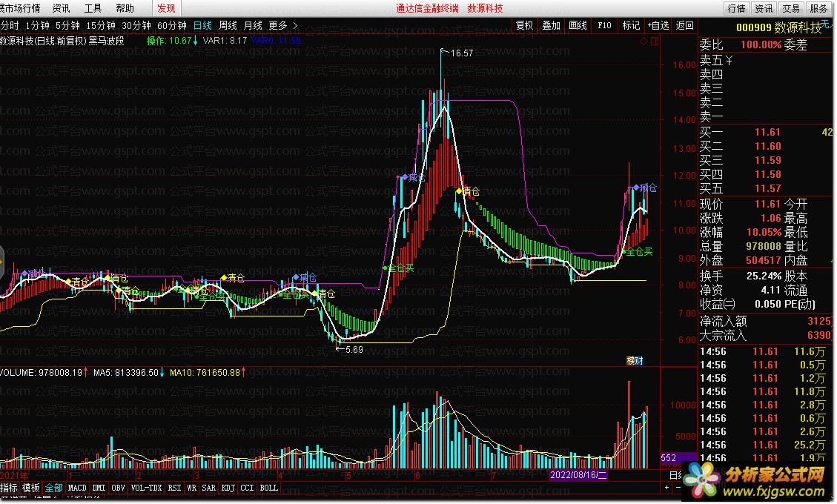Click the diamond icon above the chart
837x504 pixels.
coord(644,41)
